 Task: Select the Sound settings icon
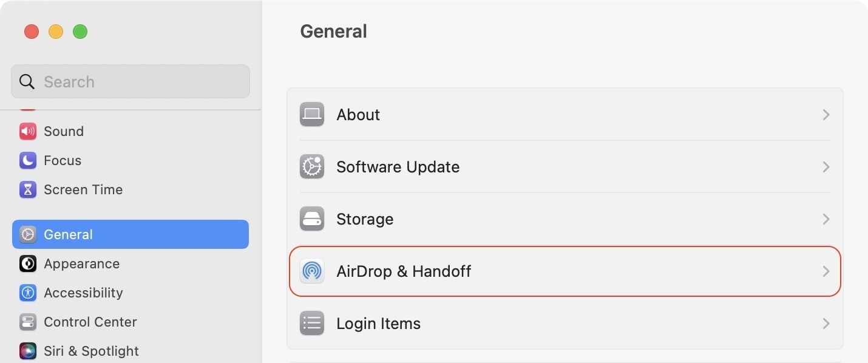point(27,131)
